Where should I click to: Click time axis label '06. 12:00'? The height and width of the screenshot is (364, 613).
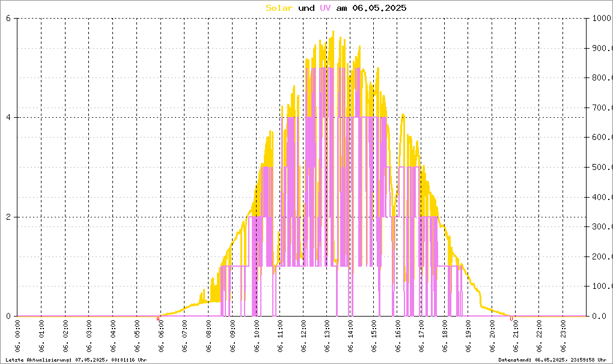pyautogui.click(x=303, y=336)
